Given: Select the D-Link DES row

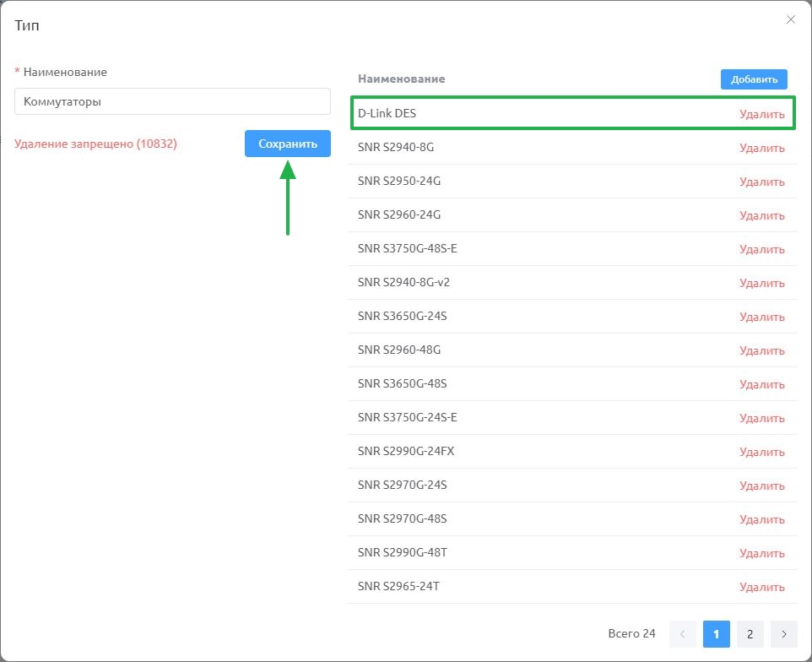Looking at the screenshot, I should click(x=572, y=113).
